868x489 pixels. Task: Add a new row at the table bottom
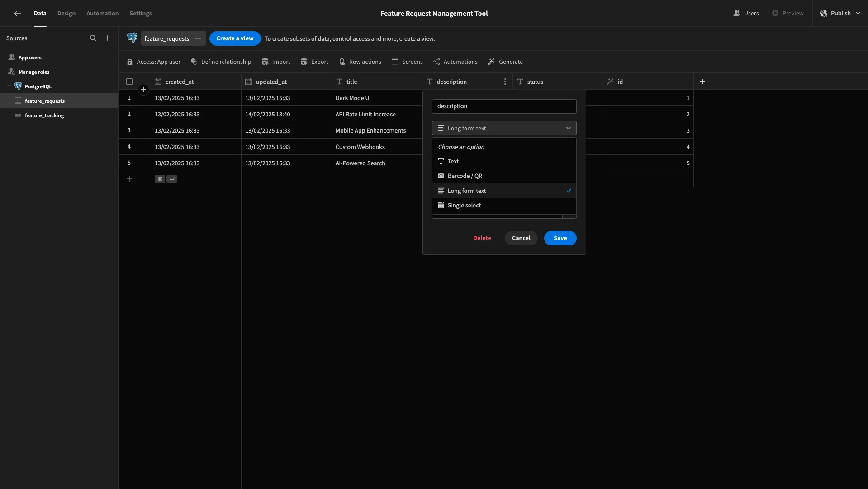(x=129, y=179)
